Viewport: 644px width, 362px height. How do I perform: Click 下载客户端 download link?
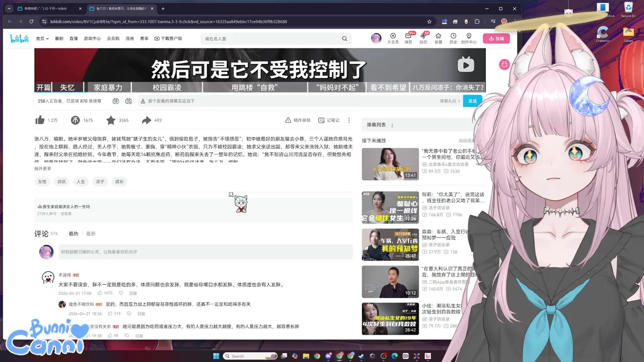[168, 39]
